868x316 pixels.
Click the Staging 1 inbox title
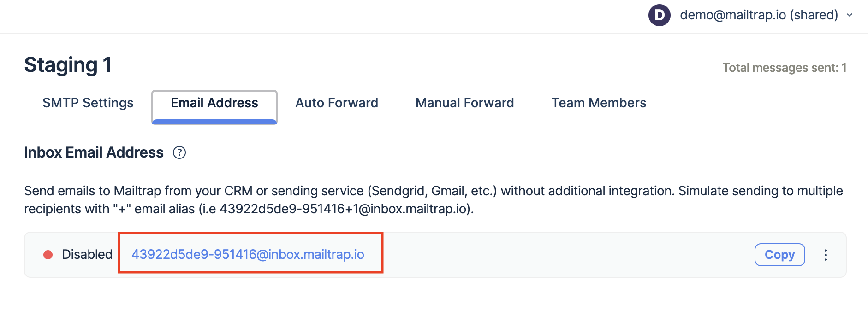tap(68, 65)
